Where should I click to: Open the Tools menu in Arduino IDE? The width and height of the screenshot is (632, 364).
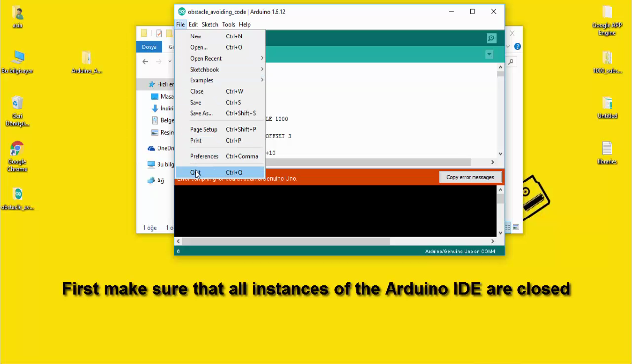tap(228, 24)
